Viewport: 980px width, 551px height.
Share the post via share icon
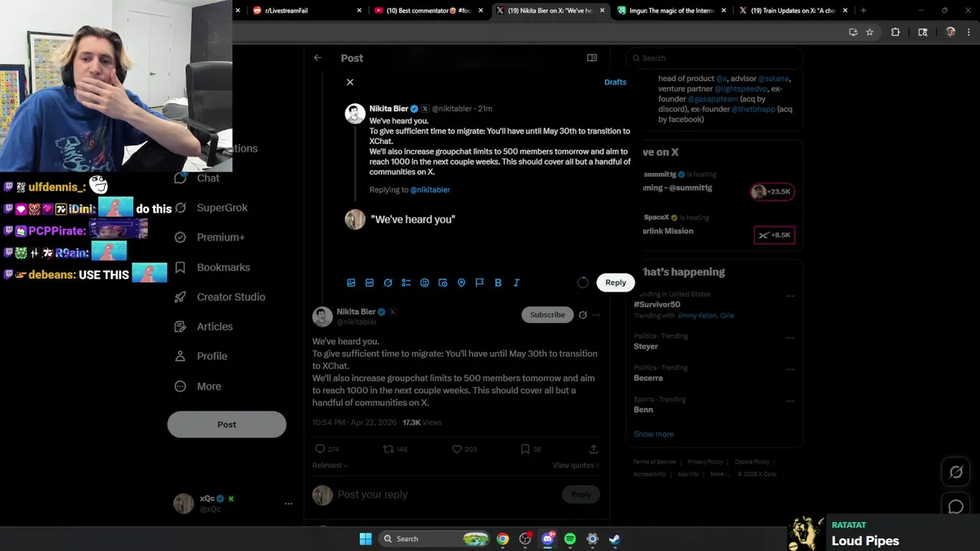[593, 449]
